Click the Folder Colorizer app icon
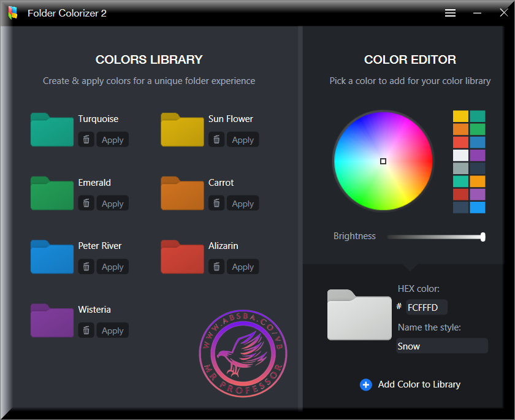 (x=13, y=13)
